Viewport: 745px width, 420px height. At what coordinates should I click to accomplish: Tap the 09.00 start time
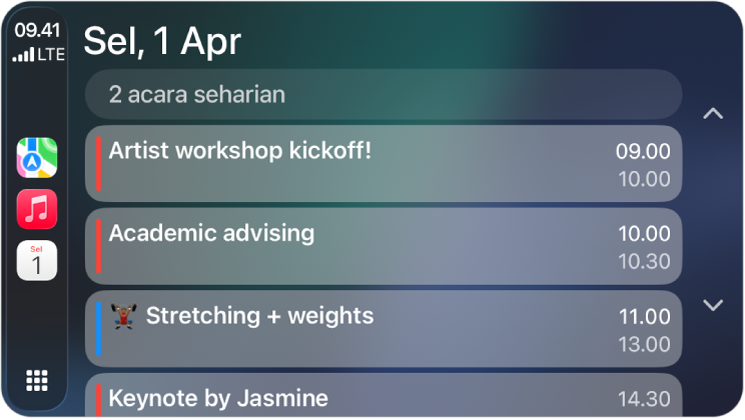point(643,151)
